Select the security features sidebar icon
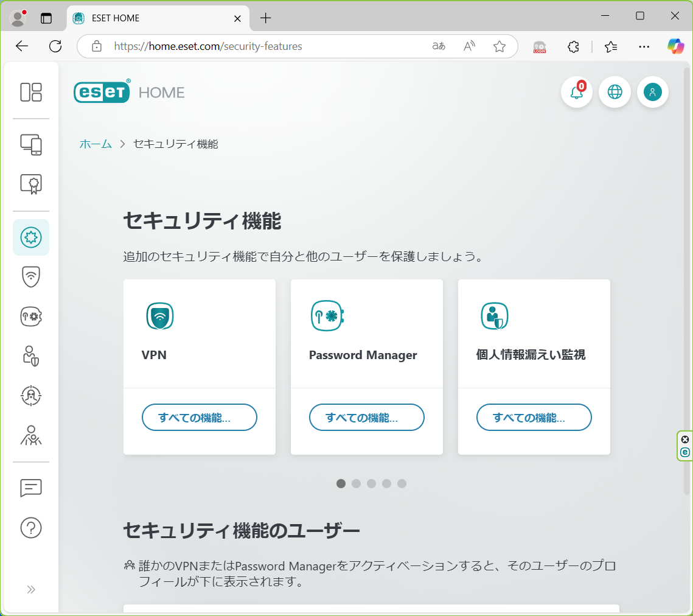Viewport: 693px width, 616px height. pyautogui.click(x=31, y=237)
